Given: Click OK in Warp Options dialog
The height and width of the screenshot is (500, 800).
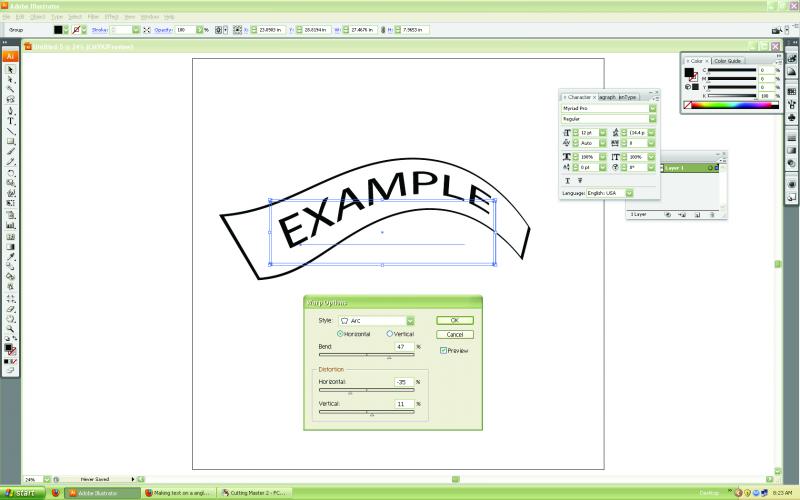Looking at the screenshot, I should [455, 320].
